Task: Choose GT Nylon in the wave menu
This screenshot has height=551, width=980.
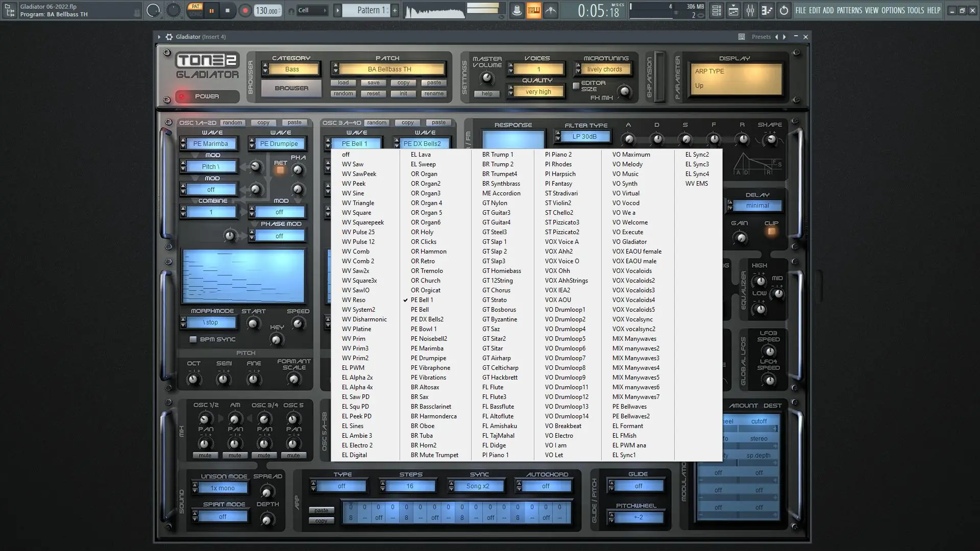Action: pos(494,203)
